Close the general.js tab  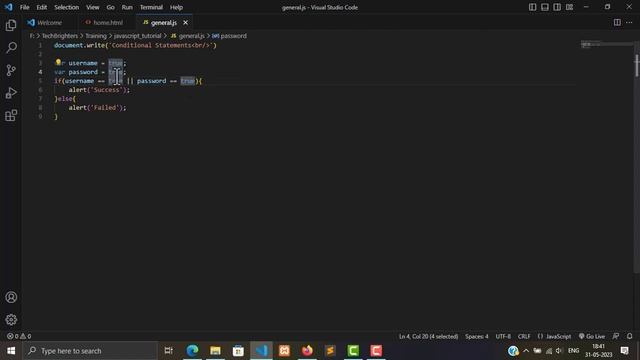tap(185, 22)
